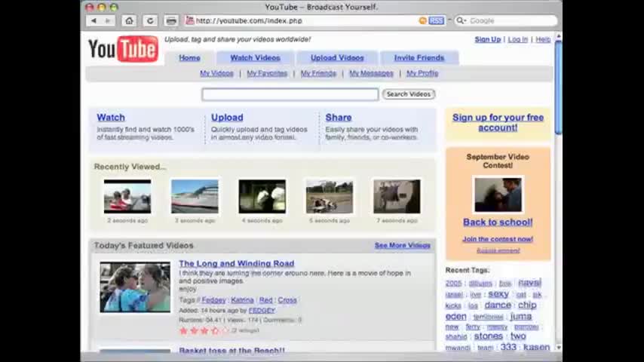Click the video search text box

coord(290,94)
